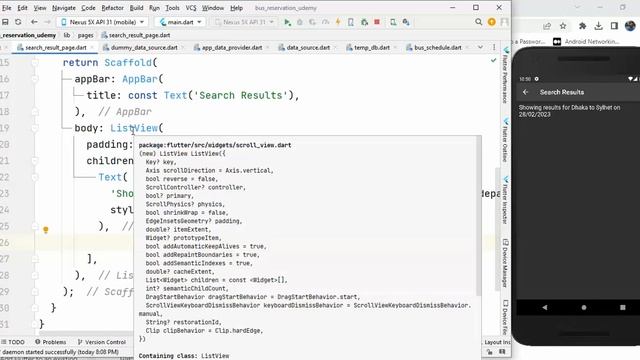Tap the emulator Recents square button
This screenshot has height=360, width=640.
coord(622,307)
